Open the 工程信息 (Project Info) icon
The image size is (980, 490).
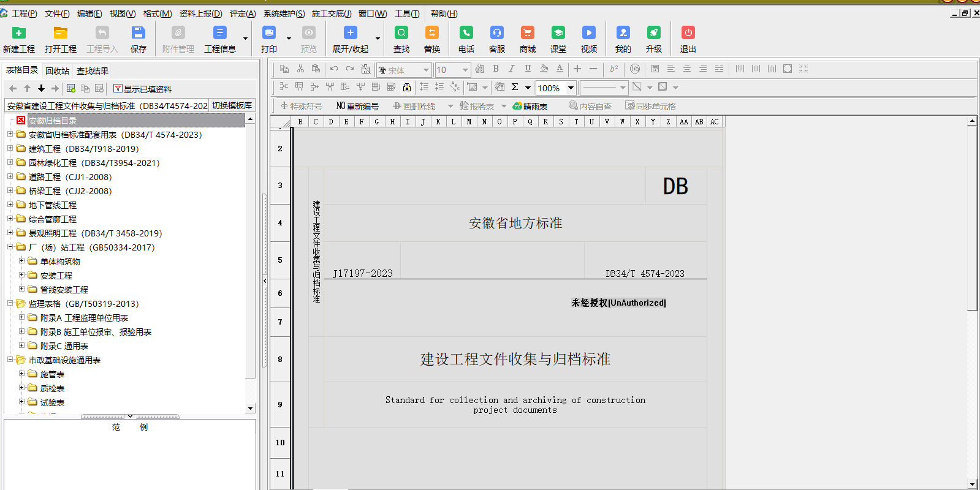click(219, 34)
